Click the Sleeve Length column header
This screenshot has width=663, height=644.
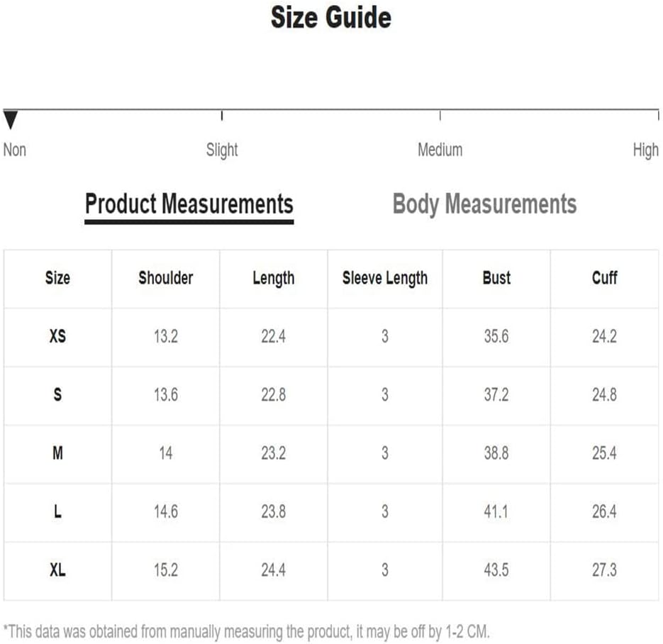tap(385, 278)
